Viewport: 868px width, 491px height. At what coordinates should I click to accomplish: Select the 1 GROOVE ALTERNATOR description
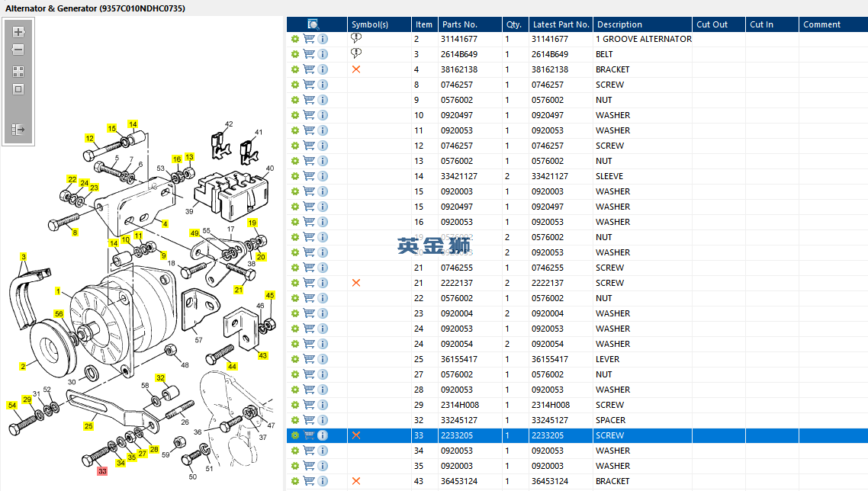pyautogui.click(x=643, y=39)
